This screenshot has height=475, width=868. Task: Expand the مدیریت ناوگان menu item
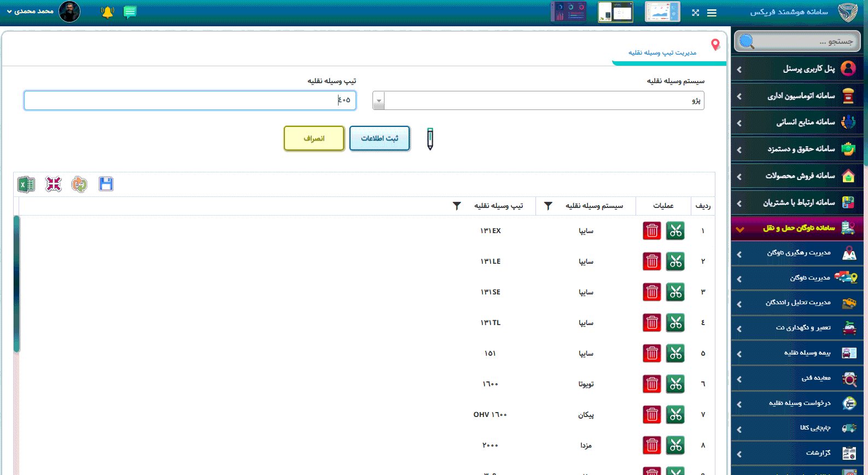tap(797, 278)
